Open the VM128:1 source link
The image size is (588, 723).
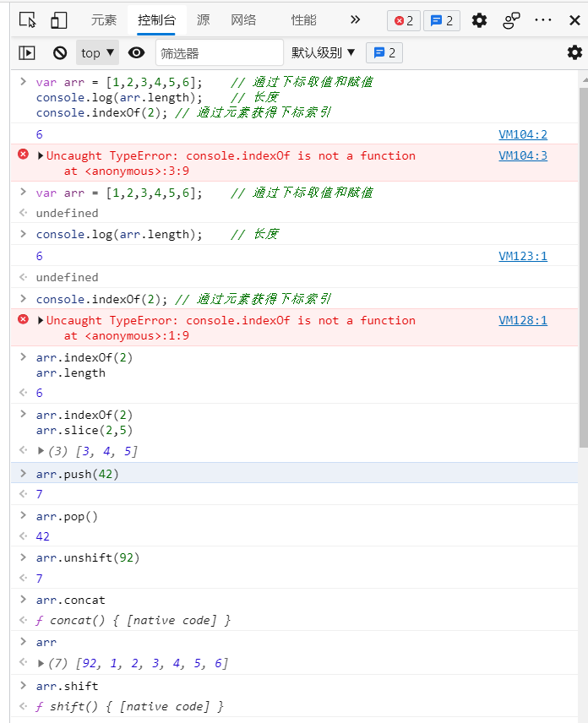[x=522, y=320]
